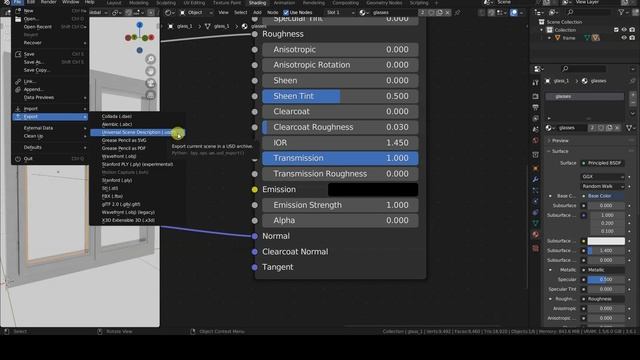640x360 pixels.
Task: Click the pin icon in node editor header
Action: [457, 13]
